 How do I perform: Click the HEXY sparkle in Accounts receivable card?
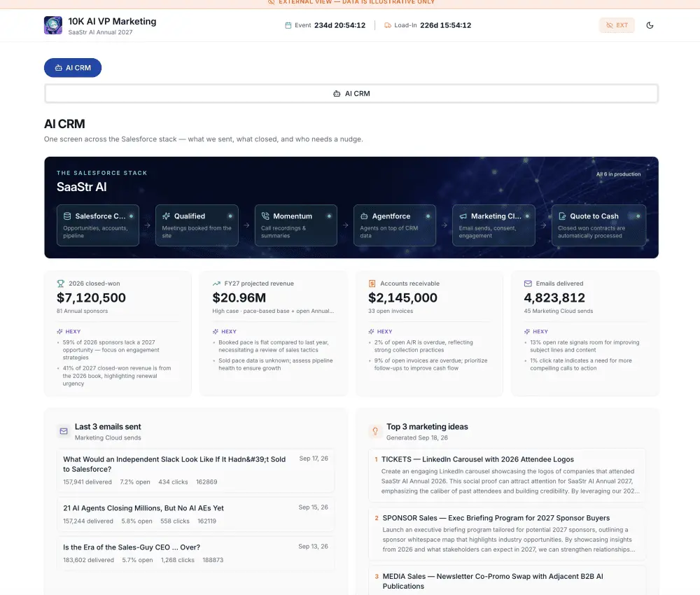click(x=372, y=332)
